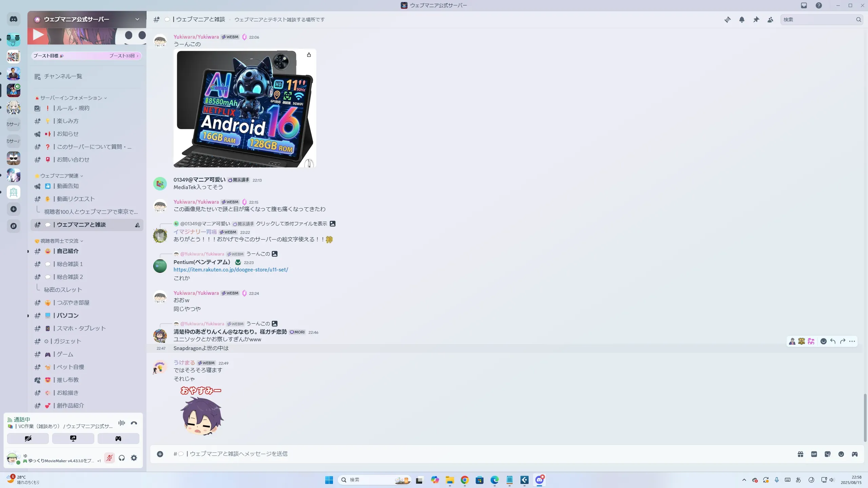Screen dimensions: 868x488
Task: Open the Threads icon in channel header
Action: point(727,20)
